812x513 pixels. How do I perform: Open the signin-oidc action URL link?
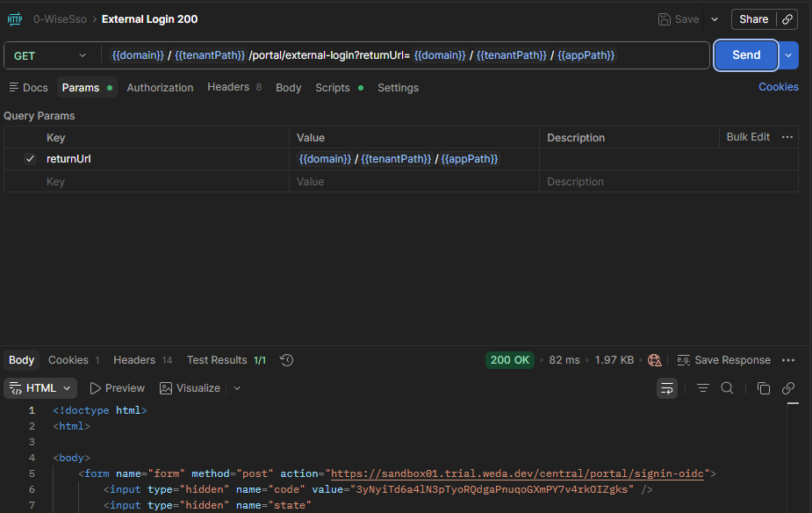(x=517, y=473)
